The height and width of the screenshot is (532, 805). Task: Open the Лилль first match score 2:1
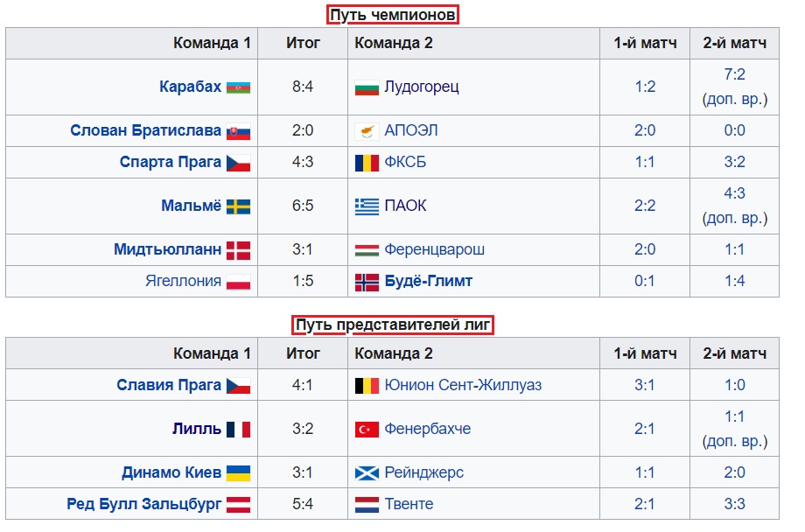tap(644, 429)
